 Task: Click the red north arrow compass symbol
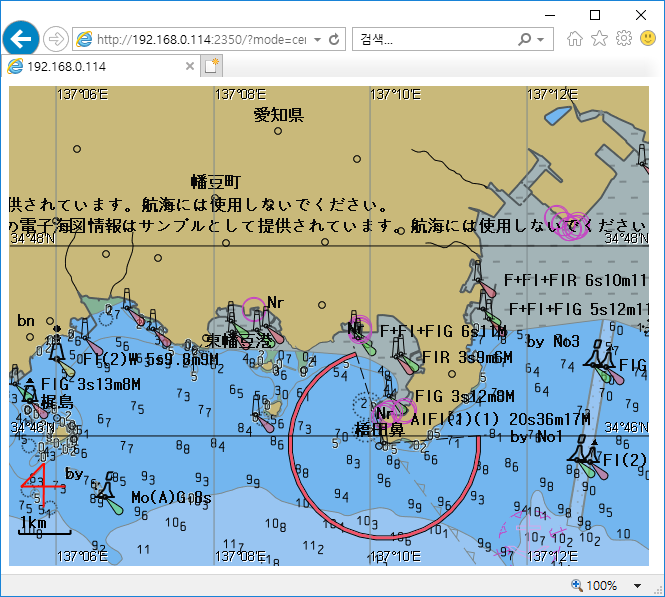point(40,483)
